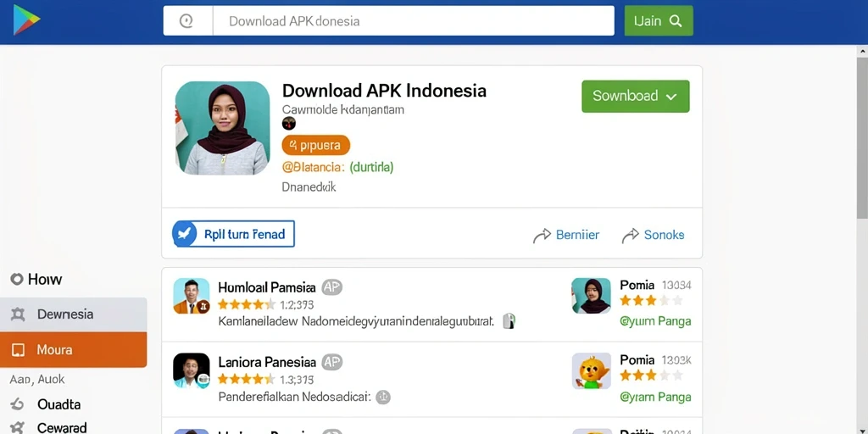The width and height of the screenshot is (868, 434).
Task: Open the Humloail Pamsiaa app icon
Action: coord(192,296)
